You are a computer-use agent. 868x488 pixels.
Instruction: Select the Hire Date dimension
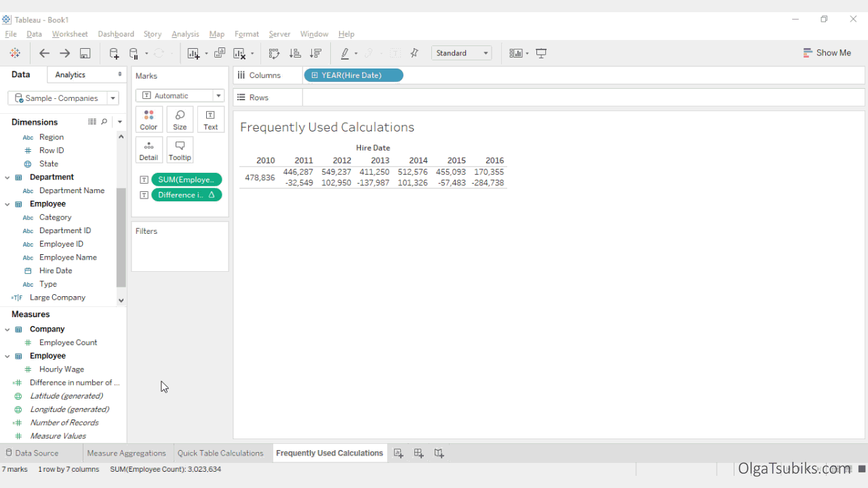(x=56, y=270)
